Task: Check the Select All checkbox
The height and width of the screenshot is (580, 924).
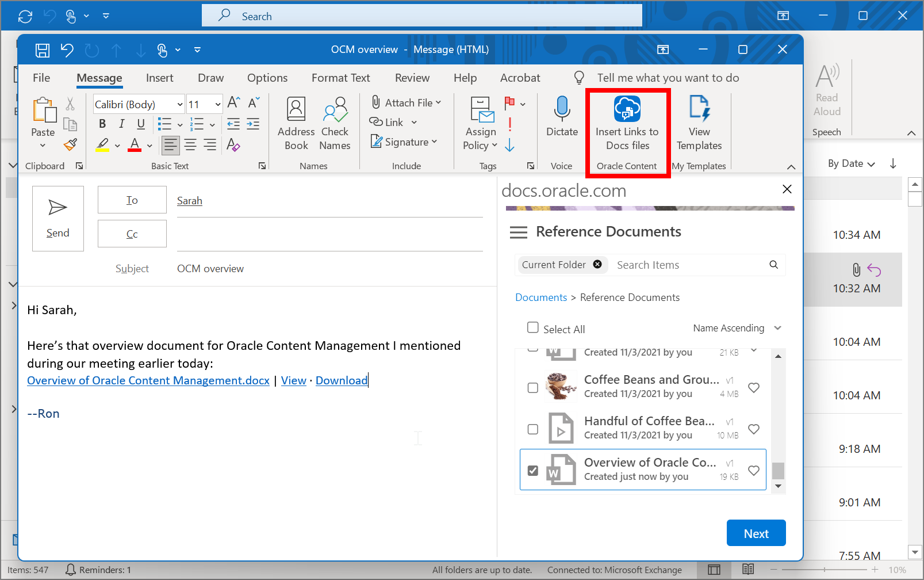Action: tap(533, 327)
